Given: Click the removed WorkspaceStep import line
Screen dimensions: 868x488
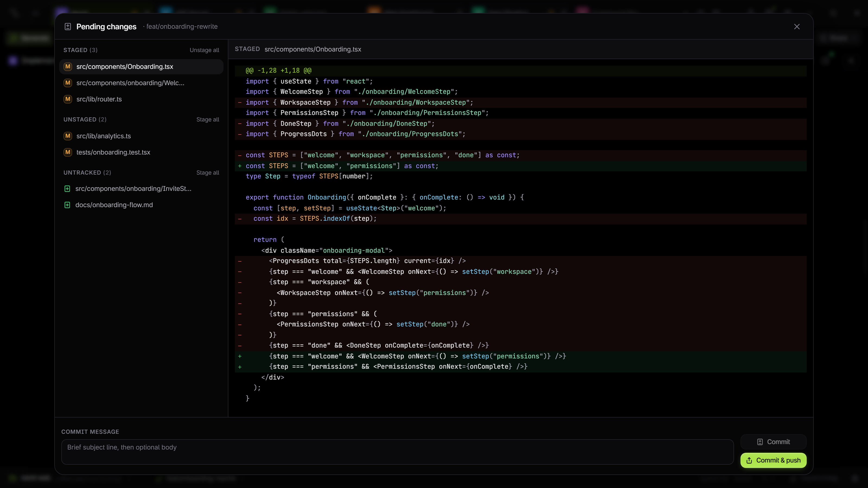Looking at the screenshot, I should pos(521,102).
